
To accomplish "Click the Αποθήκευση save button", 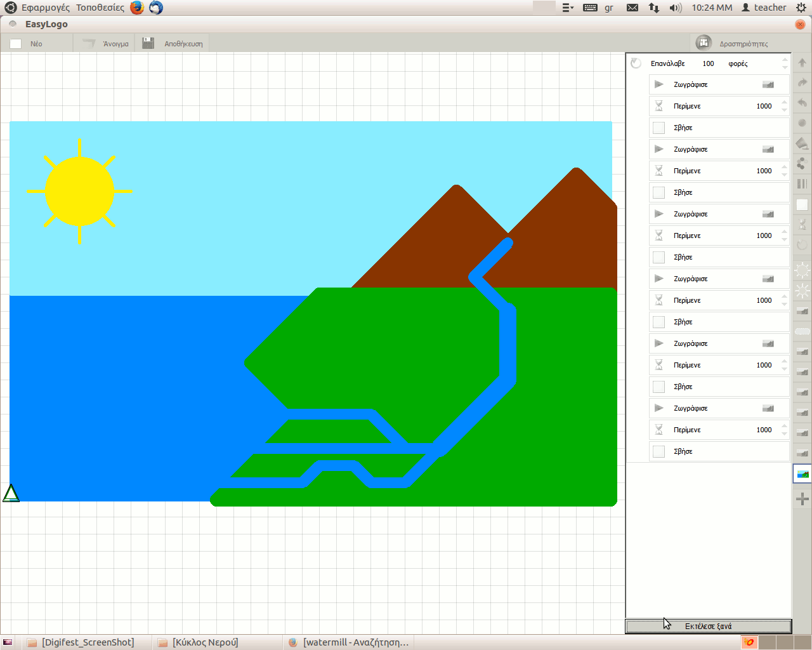I will (x=174, y=44).
